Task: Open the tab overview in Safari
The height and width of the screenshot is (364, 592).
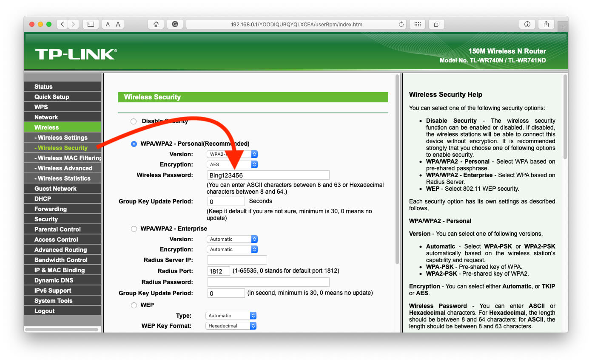Action: pos(436,24)
